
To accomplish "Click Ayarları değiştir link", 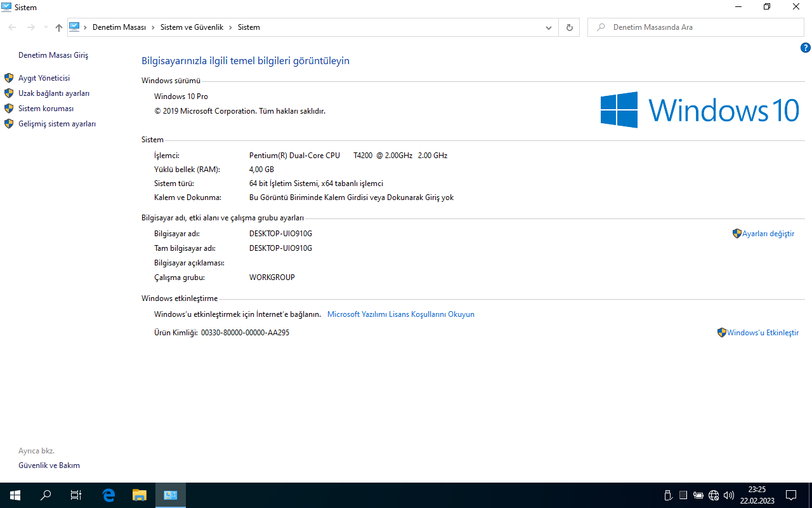I will (768, 234).
